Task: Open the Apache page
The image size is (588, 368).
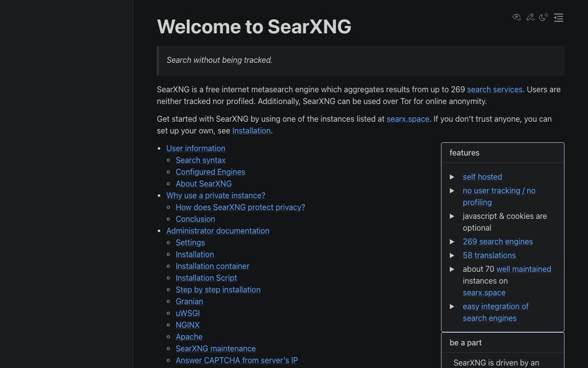Action: [x=189, y=337]
